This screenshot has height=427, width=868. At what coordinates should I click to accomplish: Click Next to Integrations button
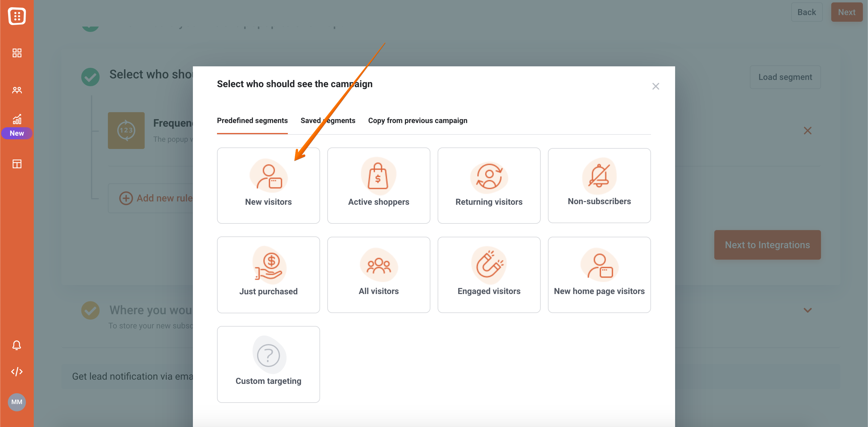coord(767,245)
